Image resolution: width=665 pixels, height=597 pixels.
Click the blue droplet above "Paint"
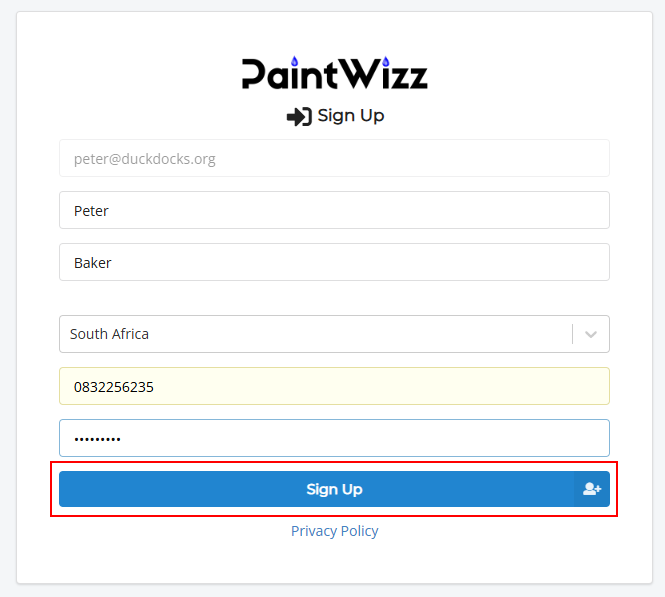point(295,61)
